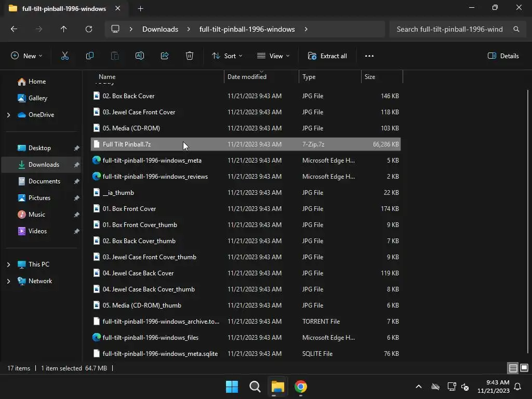532x399 pixels.
Task: Go up one folder with up arrow
Action: (64, 29)
